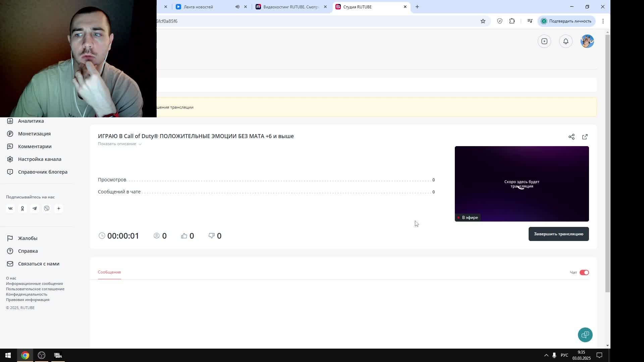This screenshot has height=362, width=644.
Task: Click the share stream icon
Action: [572, 137]
